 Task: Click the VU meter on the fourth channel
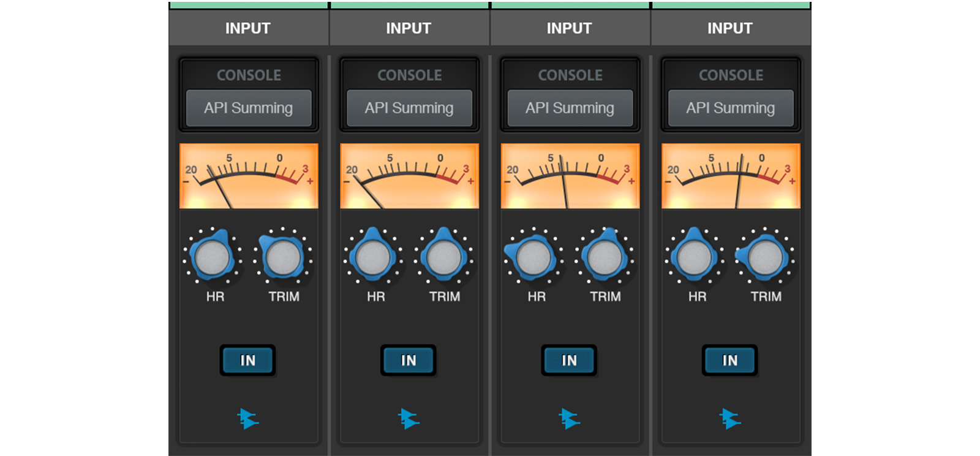731,177
